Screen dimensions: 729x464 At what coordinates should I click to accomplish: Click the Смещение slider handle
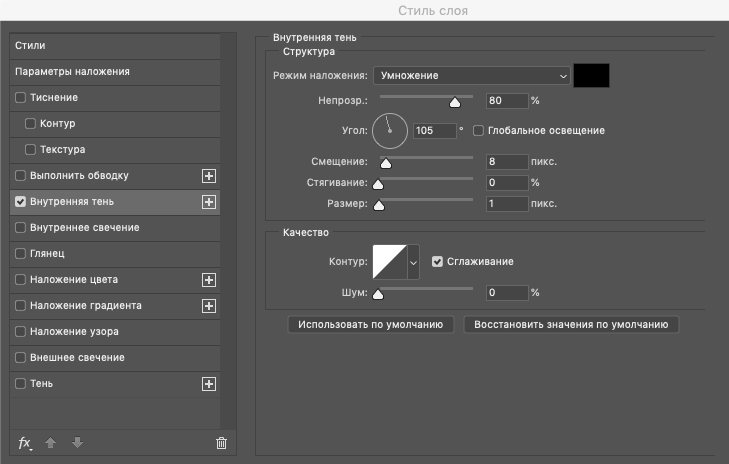pos(386,163)
